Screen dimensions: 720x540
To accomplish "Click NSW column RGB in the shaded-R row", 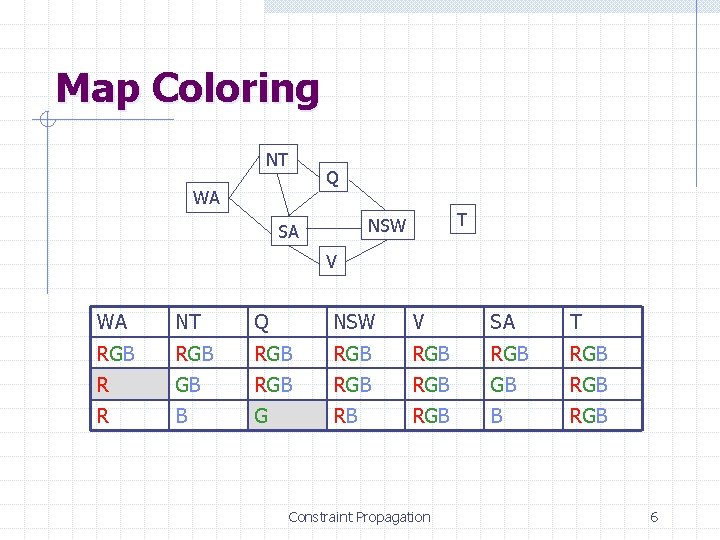I will pos(366,384).
